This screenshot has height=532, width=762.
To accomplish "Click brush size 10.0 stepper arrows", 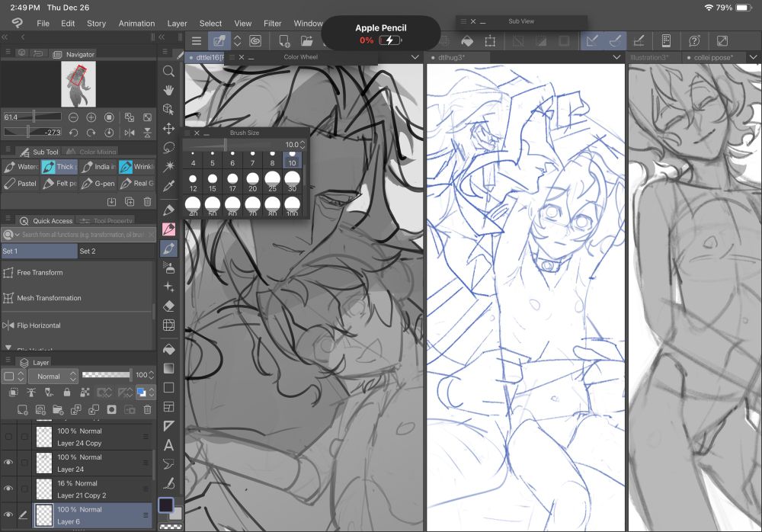I will (303, 144).
